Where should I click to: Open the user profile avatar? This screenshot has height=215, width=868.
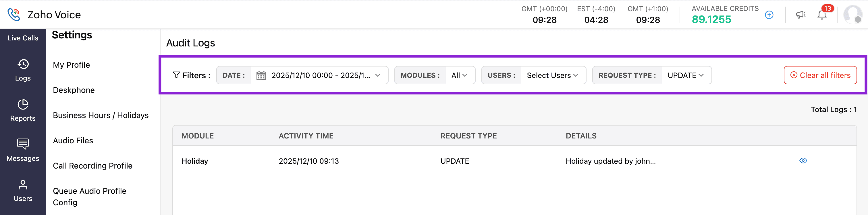852,15
